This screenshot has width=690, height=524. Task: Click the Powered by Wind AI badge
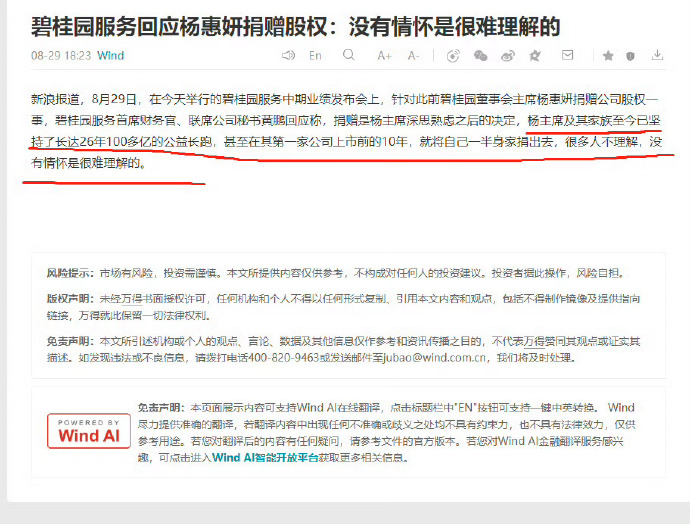[89, 431]
